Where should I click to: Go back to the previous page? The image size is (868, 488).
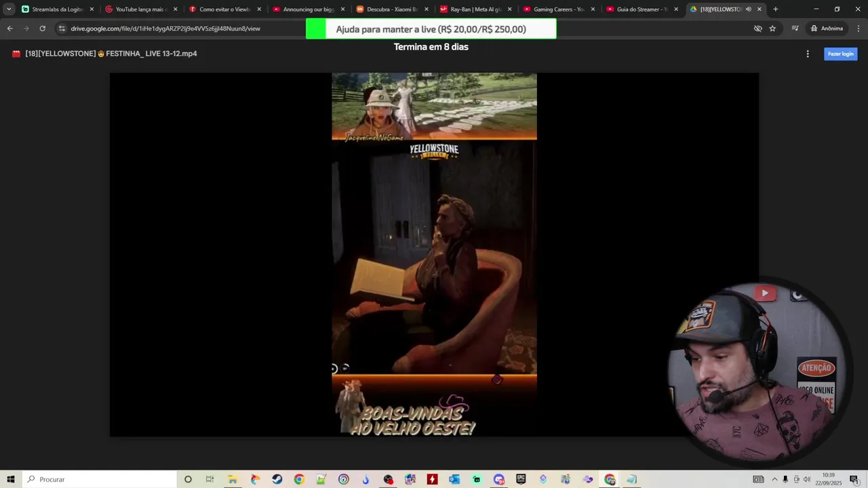[9, 28]
